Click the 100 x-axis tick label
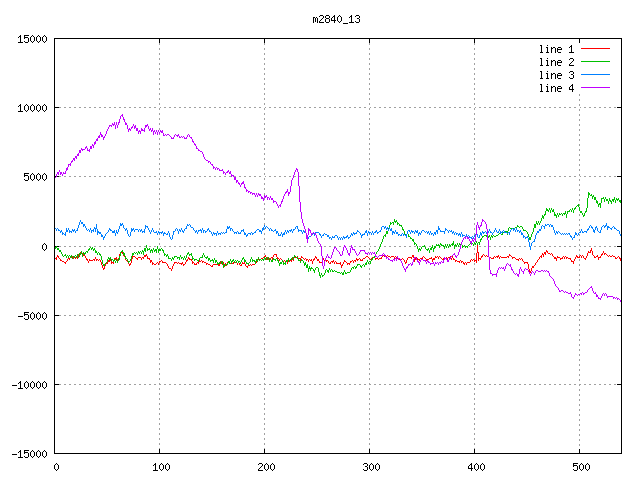 point(160,467)
